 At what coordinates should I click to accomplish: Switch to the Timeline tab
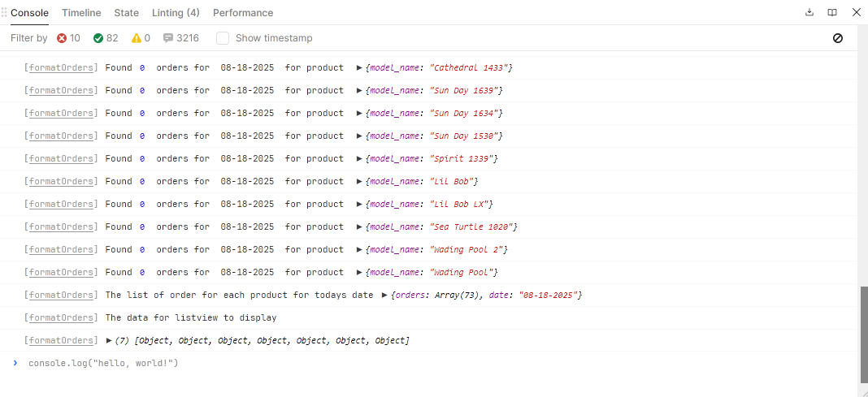pos(81,13)
